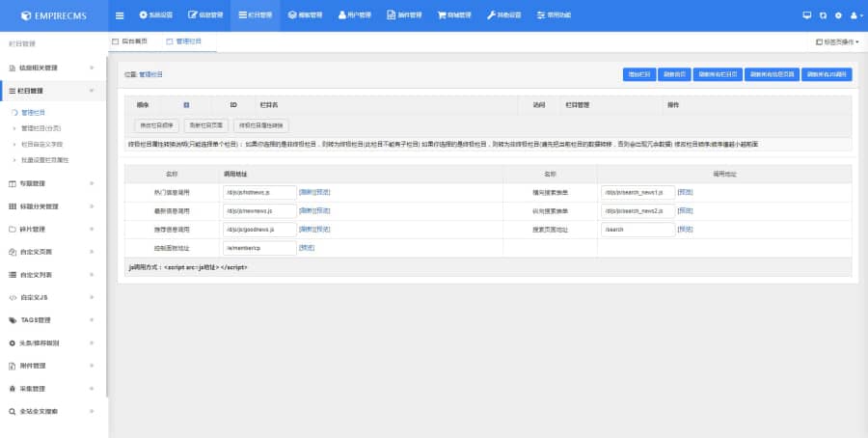Click the settings cog in top-right header
Image resolution: width=868 pixels, height=438 pixels.
[x=839, y=15]
